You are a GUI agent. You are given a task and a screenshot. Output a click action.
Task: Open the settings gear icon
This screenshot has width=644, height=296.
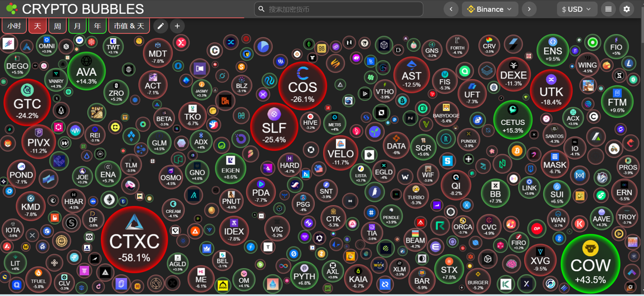point(626,9)
